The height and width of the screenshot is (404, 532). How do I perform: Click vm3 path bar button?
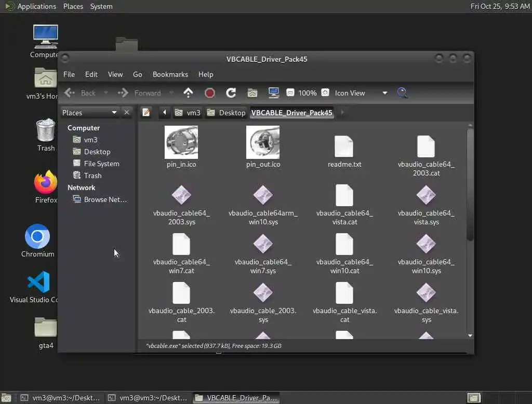pyautogui.click(x=188, y=113)
